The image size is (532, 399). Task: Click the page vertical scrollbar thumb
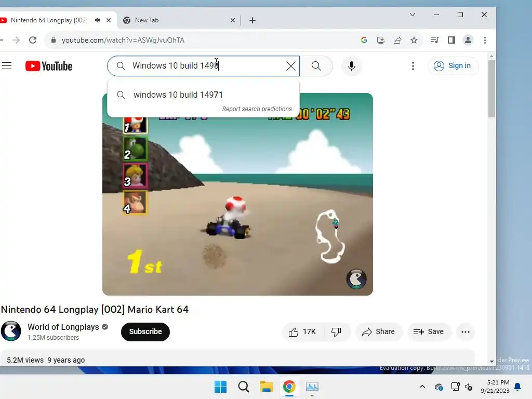click(491, 89)
